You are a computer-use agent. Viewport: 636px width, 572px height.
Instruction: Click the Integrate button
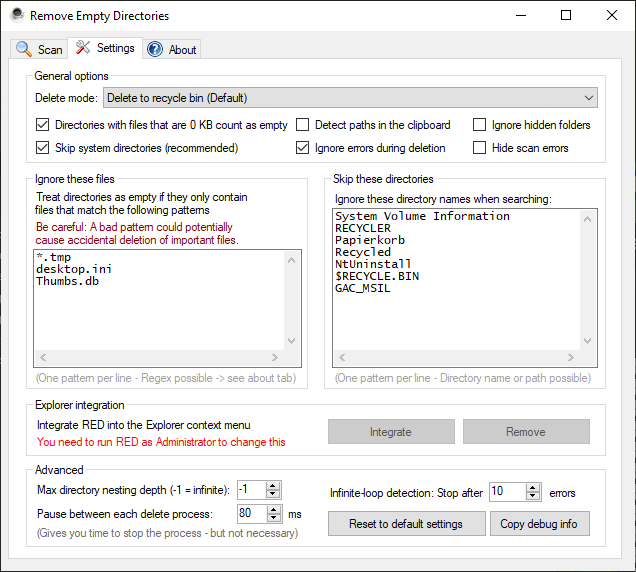point(391,432)
